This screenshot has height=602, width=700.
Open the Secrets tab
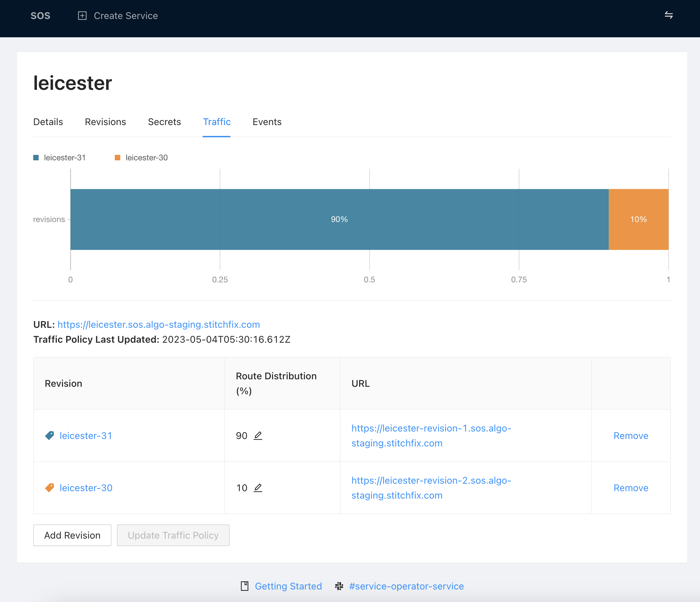click(x=164, y=122)
